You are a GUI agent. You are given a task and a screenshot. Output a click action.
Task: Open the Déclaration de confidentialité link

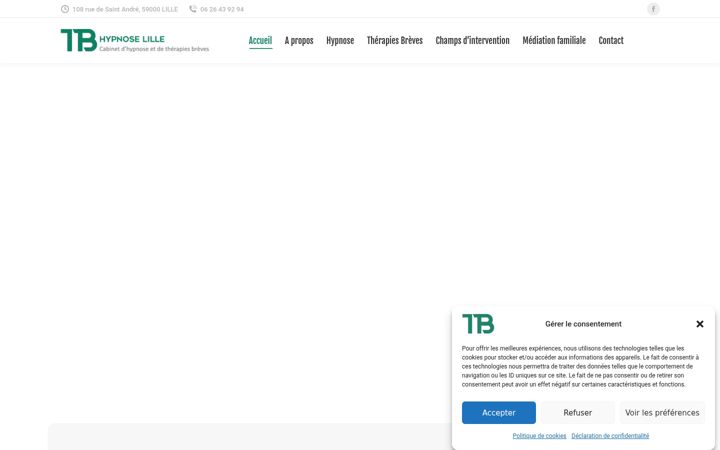click(x=610, y=436)
